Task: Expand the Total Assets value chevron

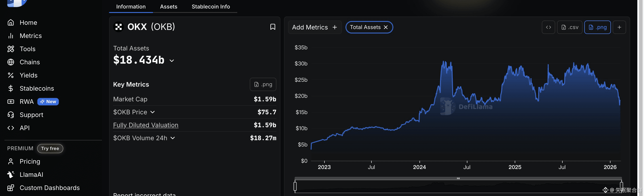Action: click(x=172, y=61)
